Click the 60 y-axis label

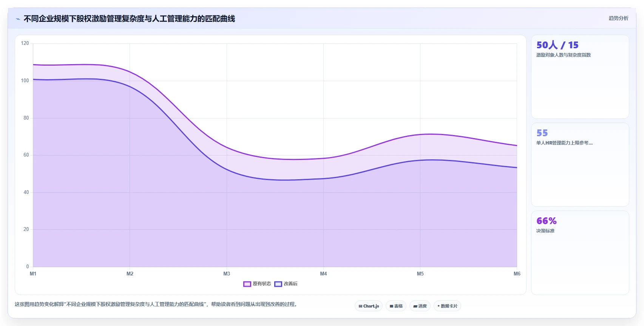(x=26, y=155)
